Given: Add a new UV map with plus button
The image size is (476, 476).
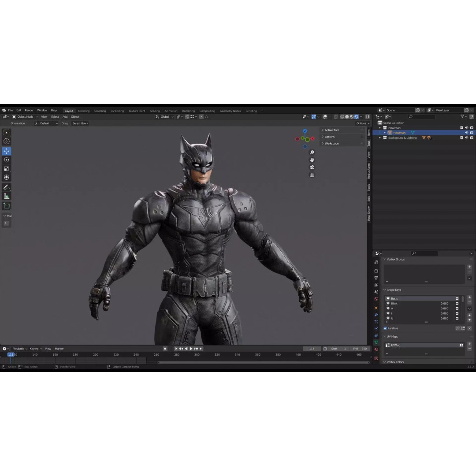Looking at the screenshot, I should 470,344.
